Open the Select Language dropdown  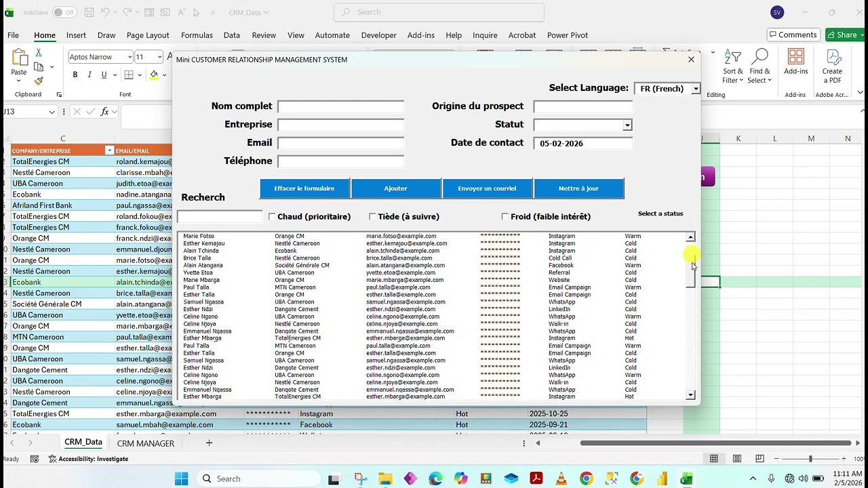695,89
